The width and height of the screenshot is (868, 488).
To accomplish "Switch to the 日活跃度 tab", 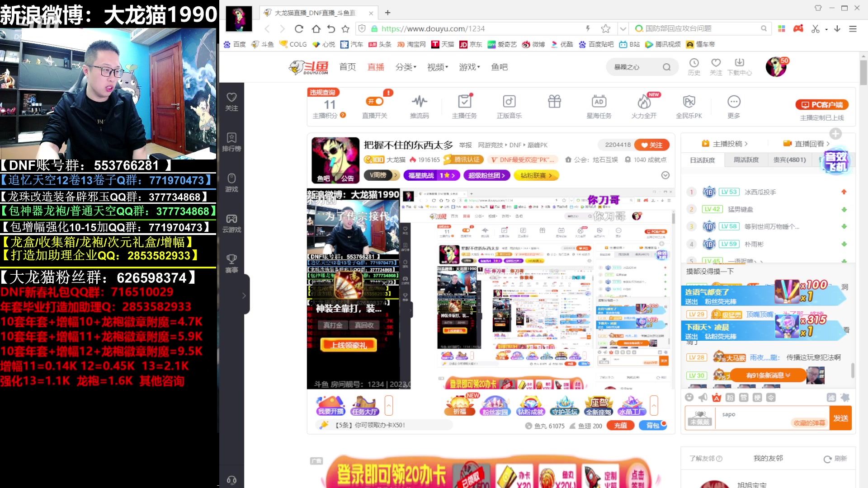I will click(x=703, y=160).
